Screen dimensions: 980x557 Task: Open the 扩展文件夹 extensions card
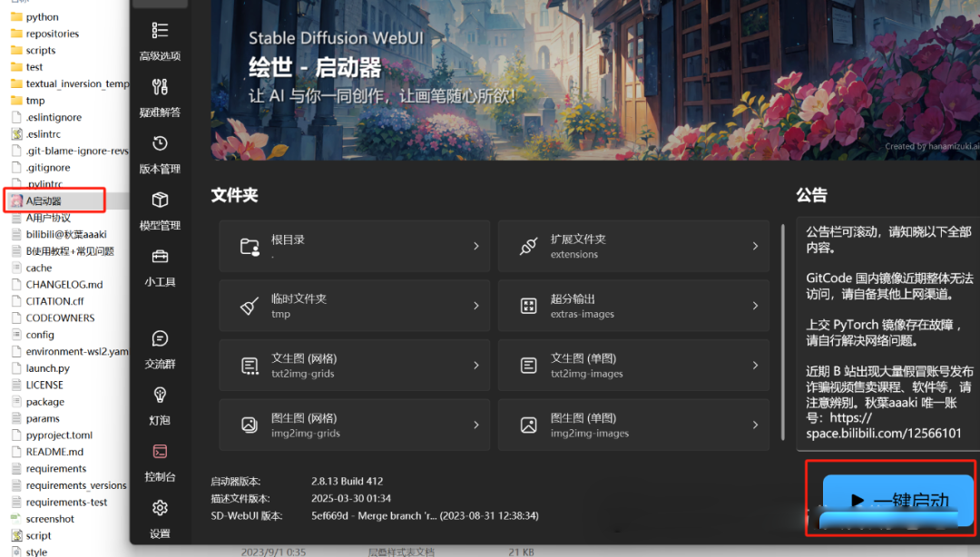point(633,247)
